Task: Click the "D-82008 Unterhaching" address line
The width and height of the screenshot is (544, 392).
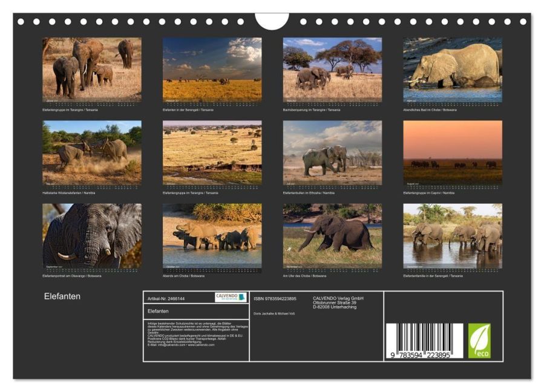Action: pos(335,307)
